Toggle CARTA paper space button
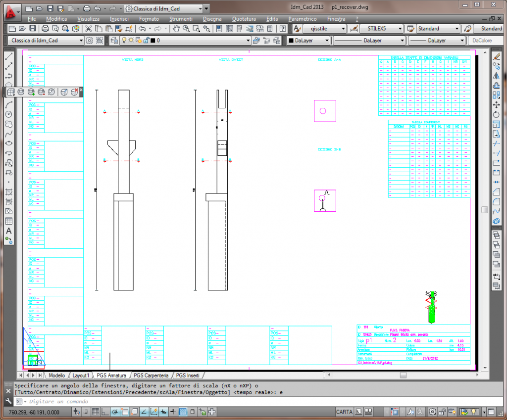This screenshot has width=507, height=420. tap(344, 412)
